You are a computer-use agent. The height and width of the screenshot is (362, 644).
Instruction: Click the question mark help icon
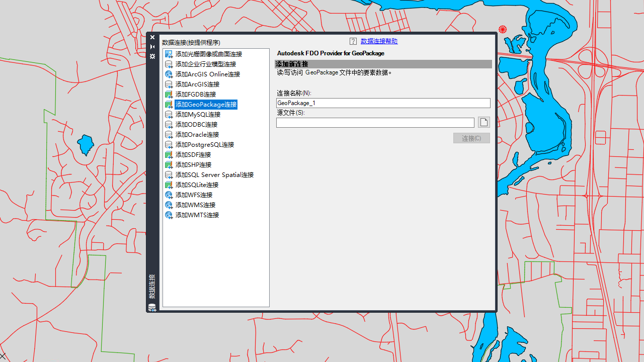(353, 41)
